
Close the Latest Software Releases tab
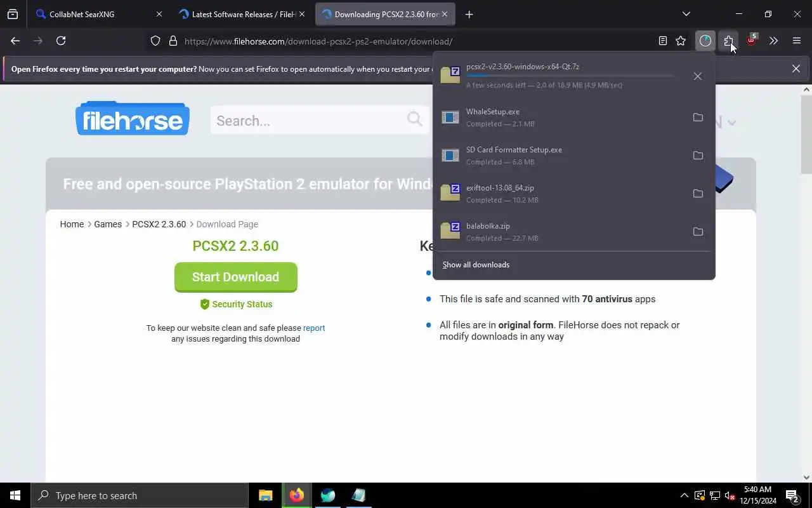[x=302, y=14]
